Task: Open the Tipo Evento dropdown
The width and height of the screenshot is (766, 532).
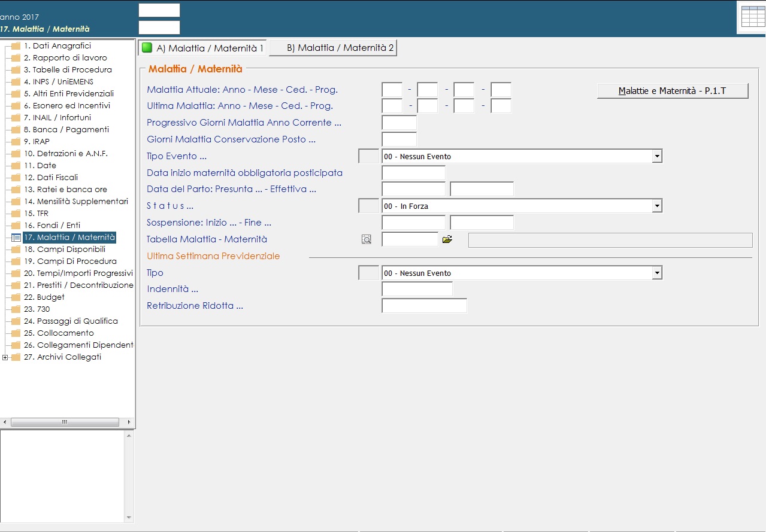Action: 657,157
